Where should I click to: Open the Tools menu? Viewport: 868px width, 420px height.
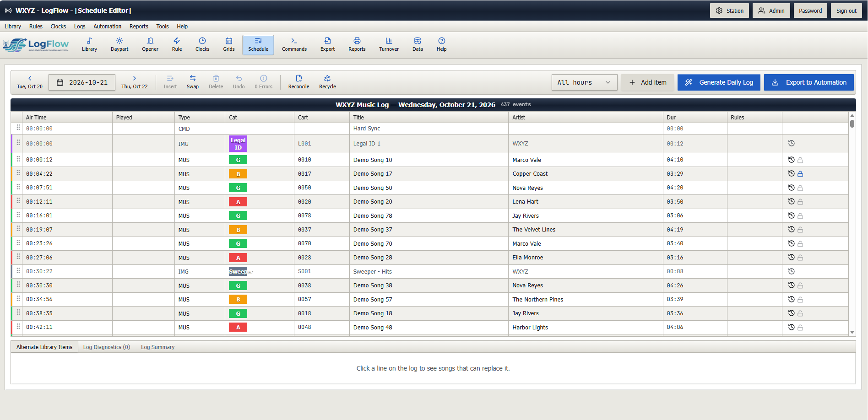tap(163, 27)
